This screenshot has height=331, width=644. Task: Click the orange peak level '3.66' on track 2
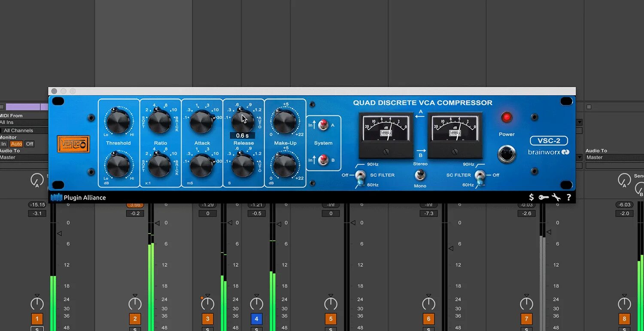coord(135,205)
